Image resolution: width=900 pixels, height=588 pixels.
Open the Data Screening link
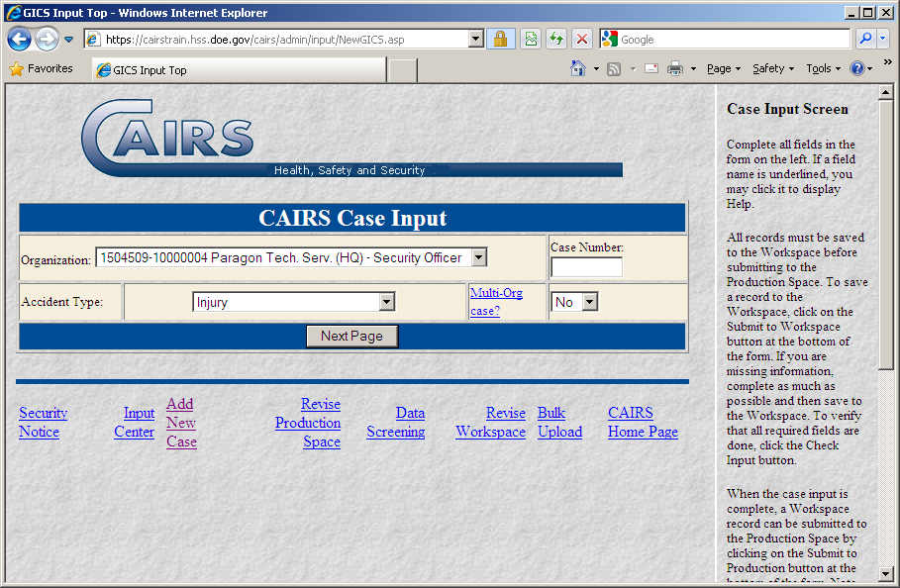point(396,423)
